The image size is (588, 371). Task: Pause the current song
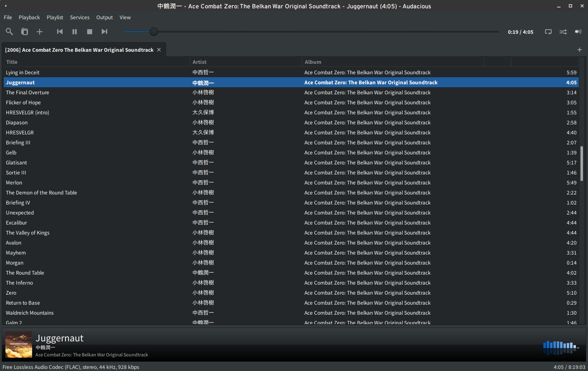tap(75, 32)
